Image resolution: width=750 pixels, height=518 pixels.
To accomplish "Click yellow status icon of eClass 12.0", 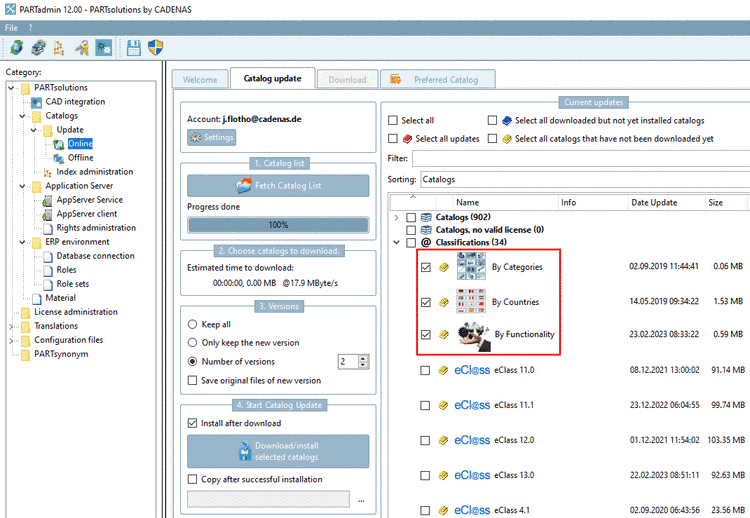I will [x=443, y=441].
